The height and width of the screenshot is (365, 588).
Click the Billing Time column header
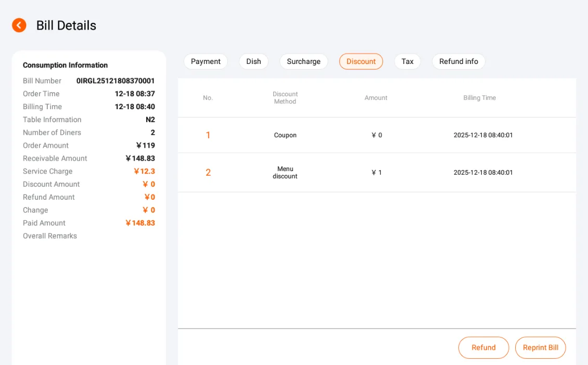click(479, 98)
